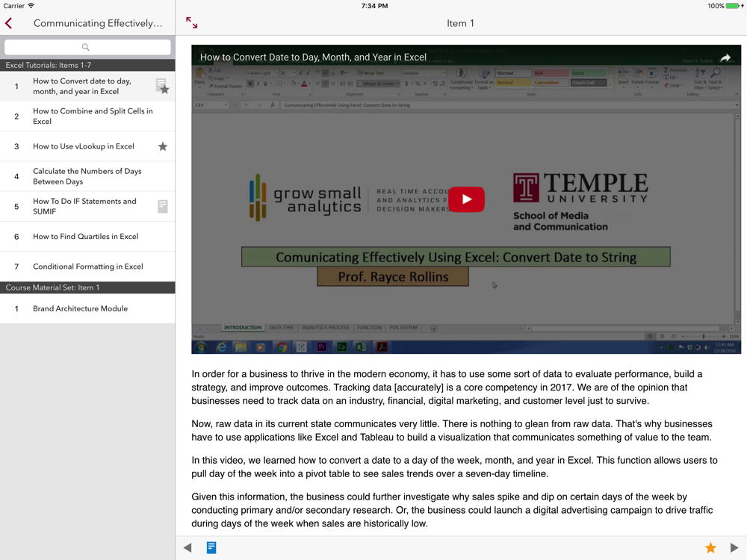Click the Chrome taskbar icon in video
Viewport: 747px width, 560px height.
pos(282,347)
